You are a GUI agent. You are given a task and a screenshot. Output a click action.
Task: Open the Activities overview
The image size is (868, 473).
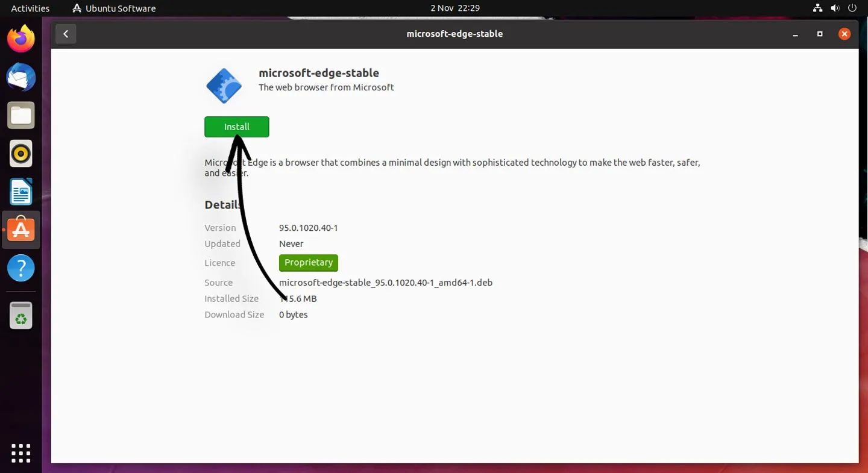(30, 8)
